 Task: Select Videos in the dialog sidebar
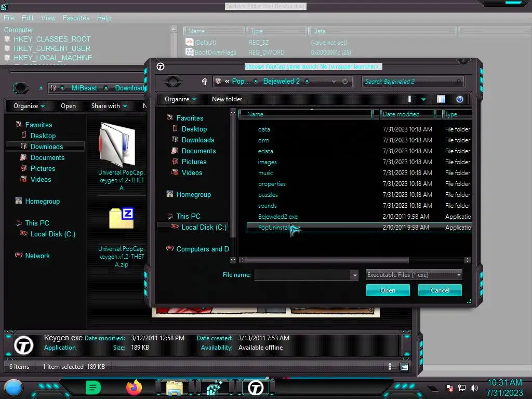192,172
